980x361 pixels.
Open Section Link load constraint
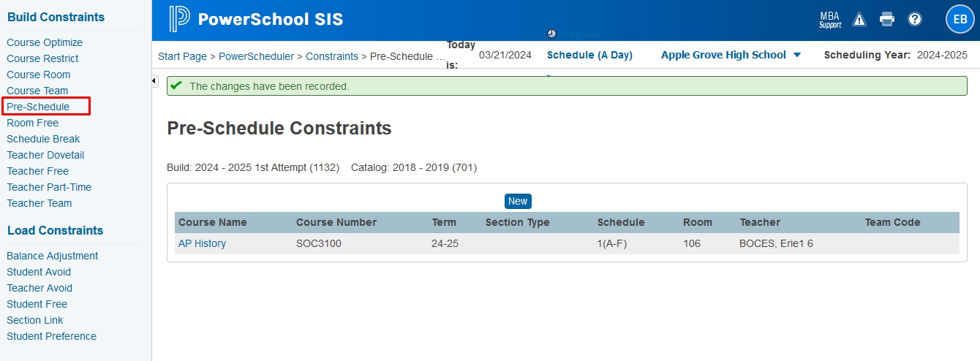pyautogui.click(x=35, y=320)
